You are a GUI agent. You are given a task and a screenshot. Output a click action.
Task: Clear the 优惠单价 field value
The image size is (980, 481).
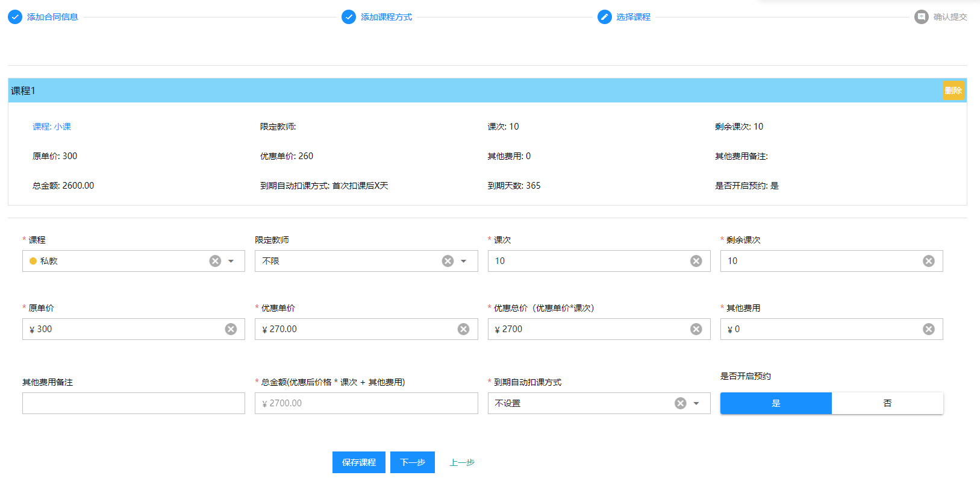(x=463, y=329)
